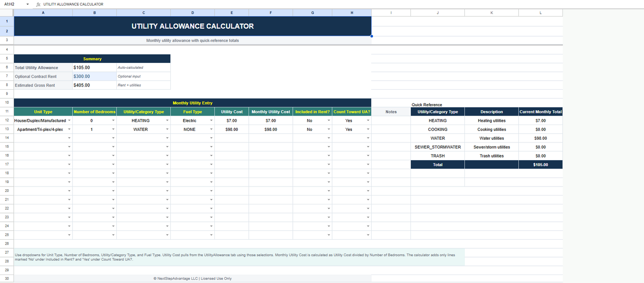Screen dimensions: 644x283
Task: Open Included in Rent dropdown in row 12
Action: pyautogui.click(x=329, y=121)
